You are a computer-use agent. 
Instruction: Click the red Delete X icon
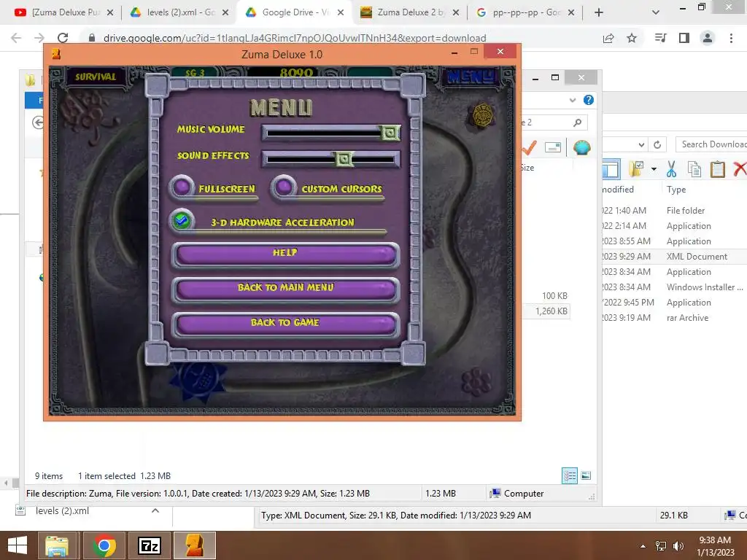pyautogui.click(x=740, y=169)
